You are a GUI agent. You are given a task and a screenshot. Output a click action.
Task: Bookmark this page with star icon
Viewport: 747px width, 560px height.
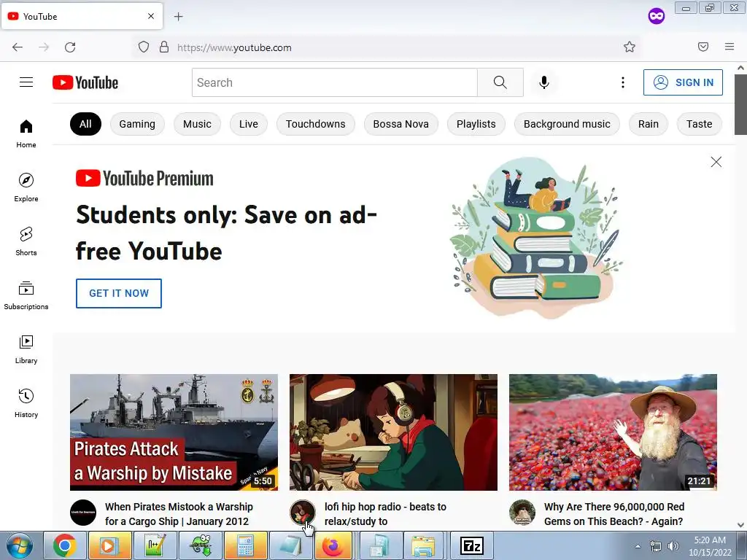click(630, 47)
